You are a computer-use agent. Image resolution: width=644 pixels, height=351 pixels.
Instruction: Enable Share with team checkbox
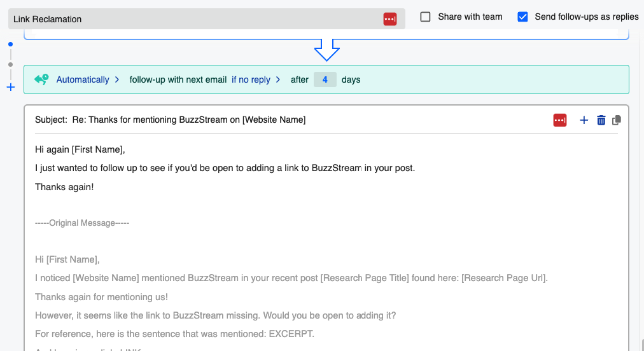click(426, 17)
